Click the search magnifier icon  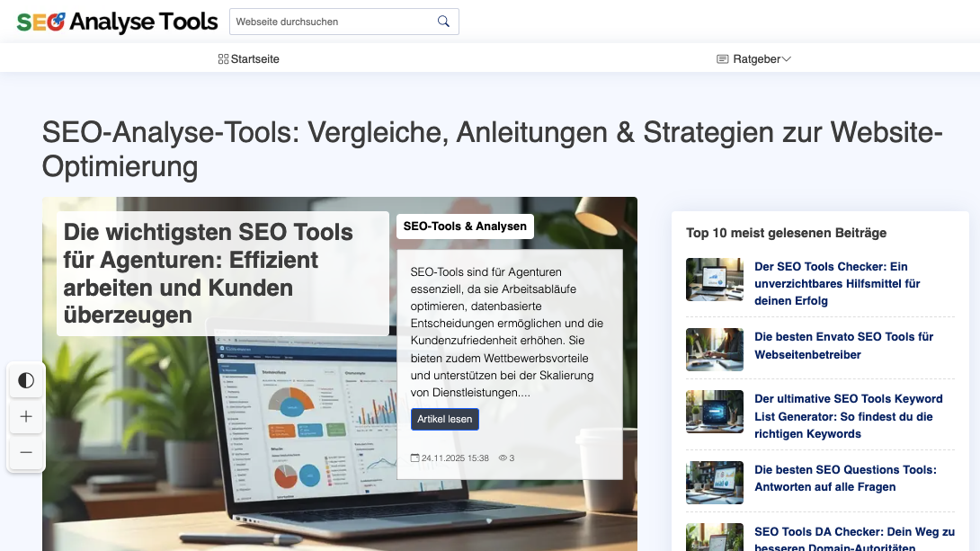pyautogui.click(x=442, y=21)
